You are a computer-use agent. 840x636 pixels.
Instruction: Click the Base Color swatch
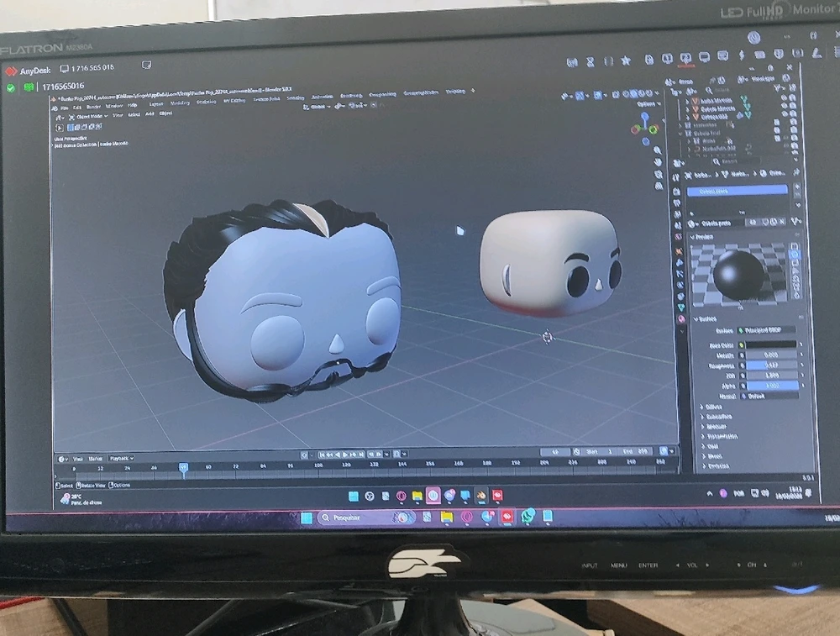(772, 344)
